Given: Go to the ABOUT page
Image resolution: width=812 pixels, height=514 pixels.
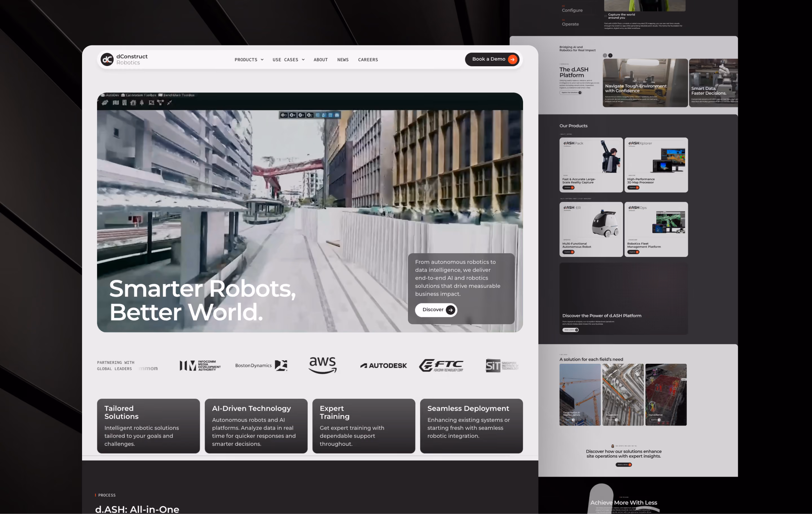Looking at the screenshot, I should point(320,60).
